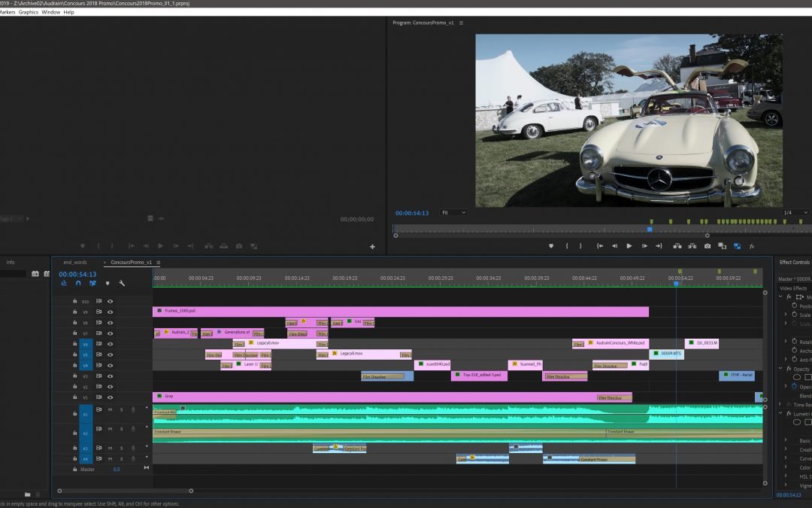Lock track V2 with padlock icon
812x508 pixels.
(x=74, y=387)
